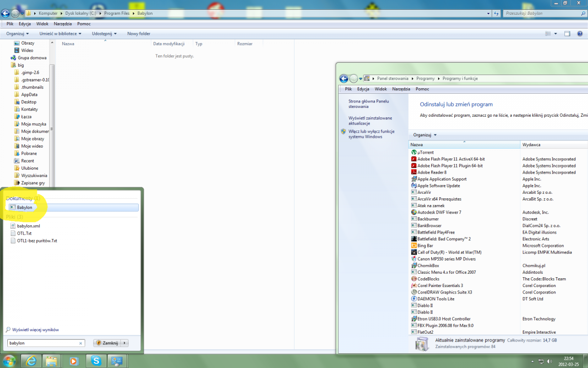Click the Adobe Reader 8 icon in the list

(414, 172)
